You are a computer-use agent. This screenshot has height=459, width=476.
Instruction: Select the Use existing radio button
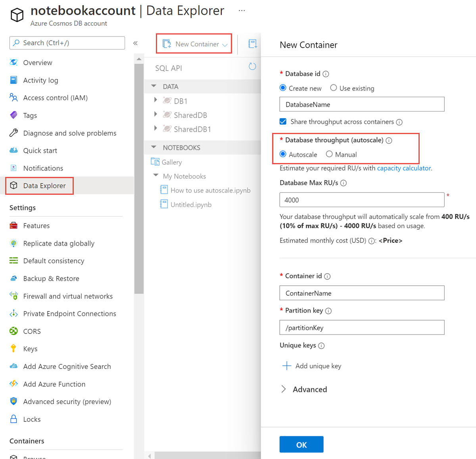(334, 88)
